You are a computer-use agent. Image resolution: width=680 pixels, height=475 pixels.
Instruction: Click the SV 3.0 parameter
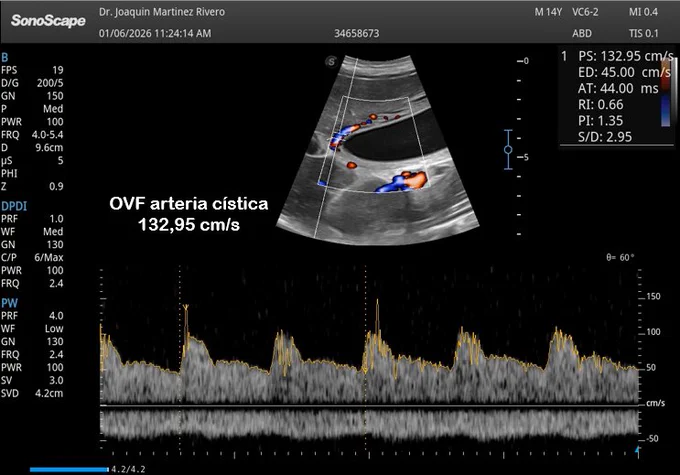tap(32, 380)
